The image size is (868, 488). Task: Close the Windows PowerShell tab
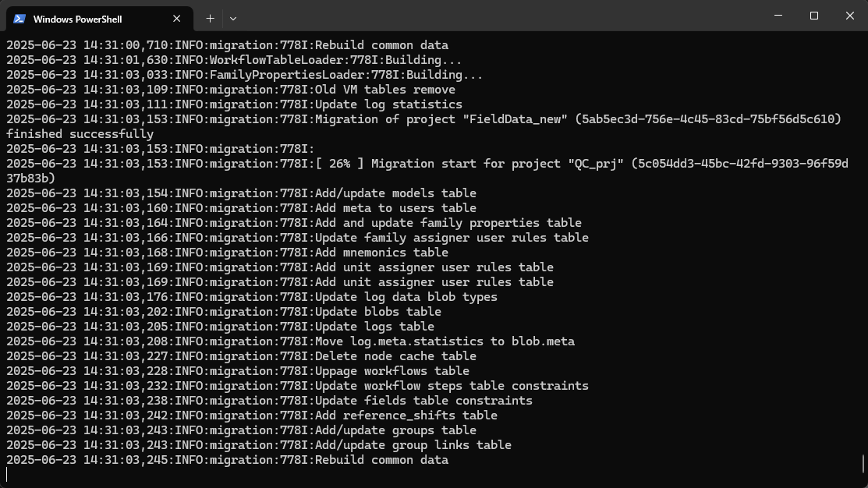[x=178, y=19]
